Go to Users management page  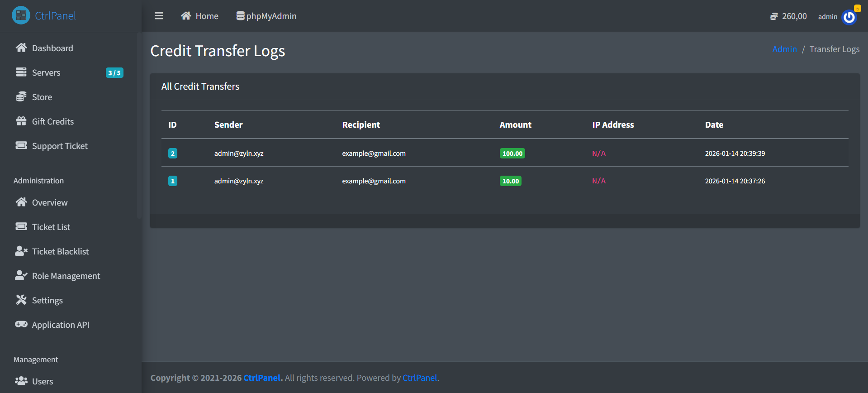point(42,381)
